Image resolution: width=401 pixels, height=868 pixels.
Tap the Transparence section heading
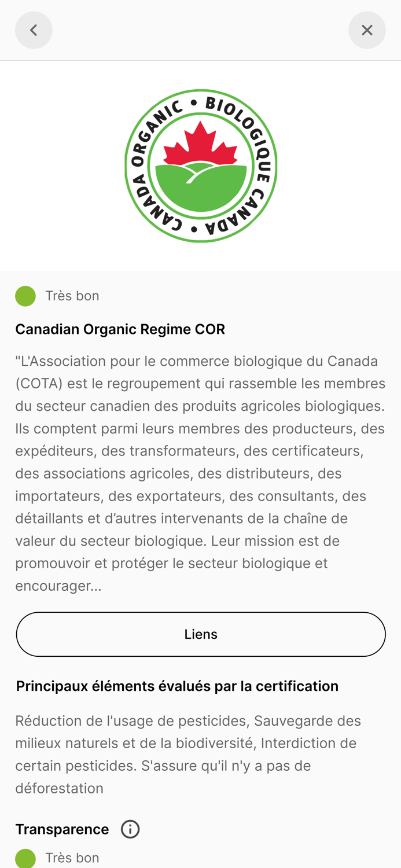click(x=62, y=829)
